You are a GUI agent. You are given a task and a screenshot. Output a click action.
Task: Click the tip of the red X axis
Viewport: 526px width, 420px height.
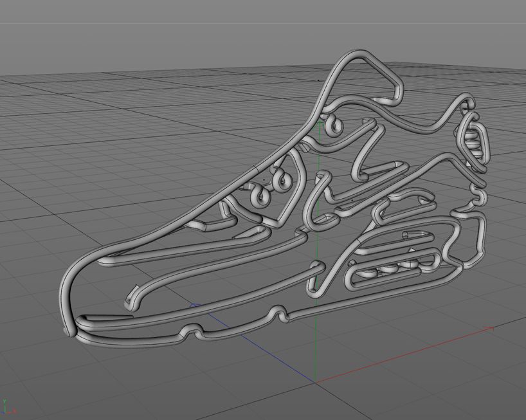point(492,328)
